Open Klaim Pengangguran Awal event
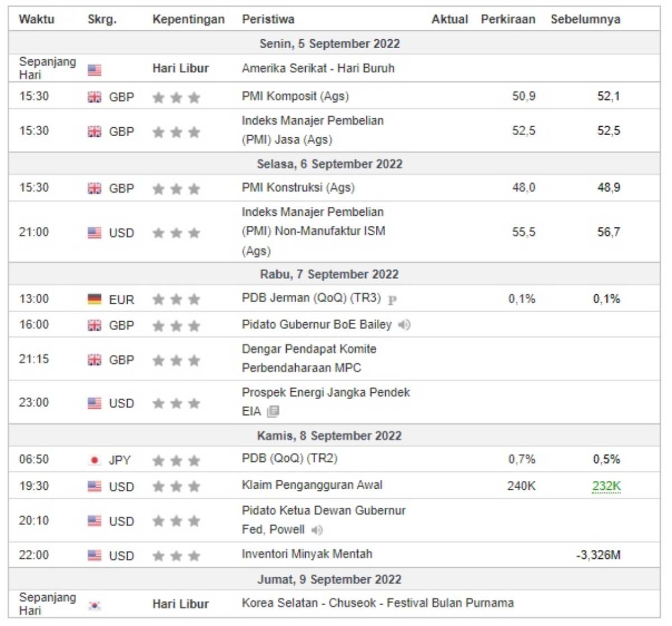Viewport: 672px width, 626px height. tap(312, 485)
